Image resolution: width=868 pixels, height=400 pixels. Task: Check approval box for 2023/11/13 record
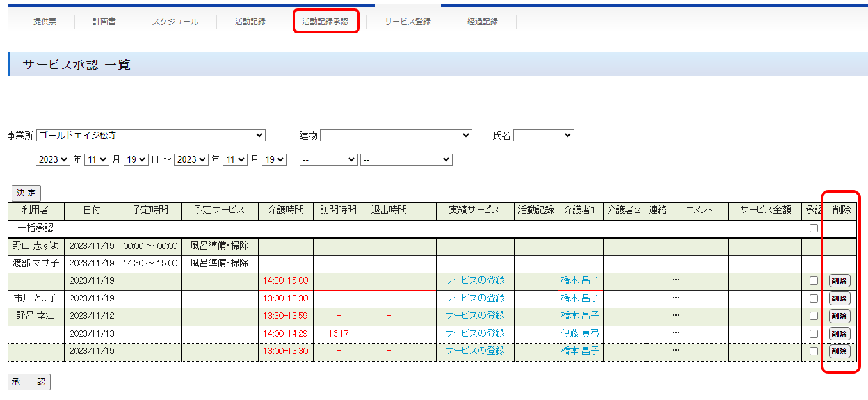tap(814, 333)
